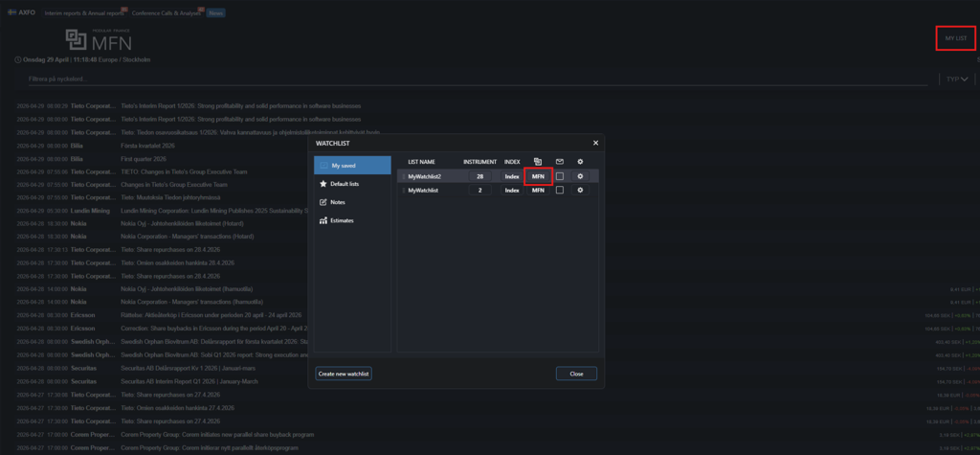This screenshot has height=455, width=980.
Task: Click the MFN logo
Action: (99, 40)
